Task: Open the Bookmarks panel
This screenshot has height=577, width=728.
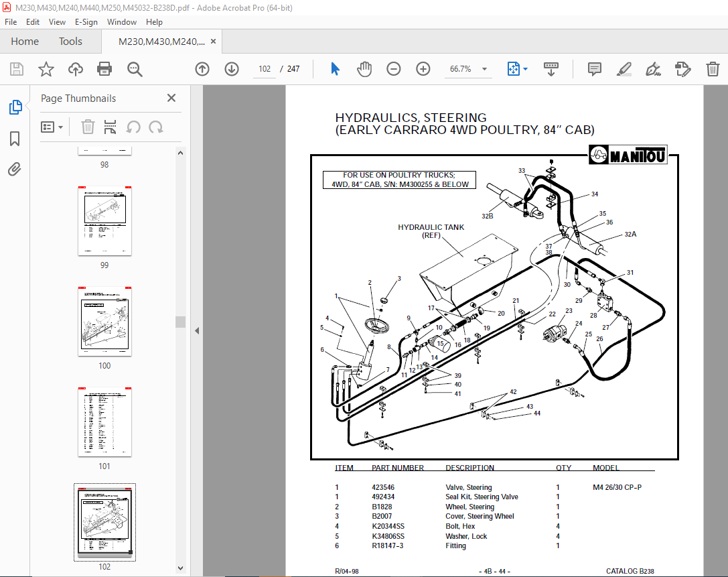Action: point(15,139)
